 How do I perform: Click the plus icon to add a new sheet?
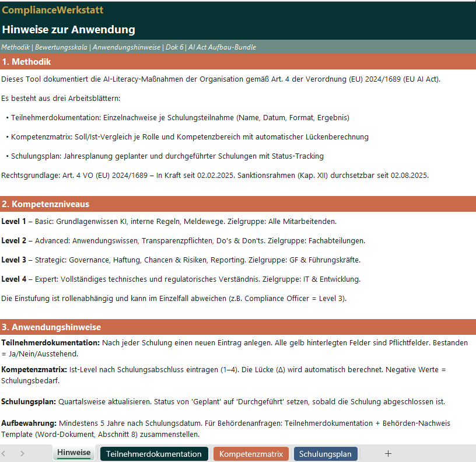point(387,453)
